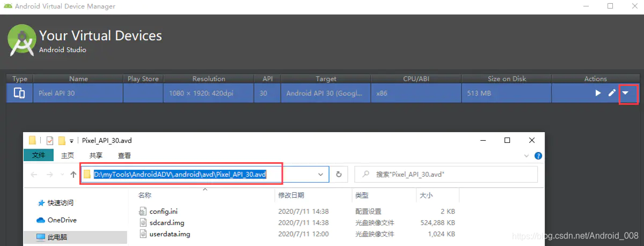Go up one folder level in Explorer
This screenshot has height=246, width=644.
pyautogui.click(x=74, y=175)
